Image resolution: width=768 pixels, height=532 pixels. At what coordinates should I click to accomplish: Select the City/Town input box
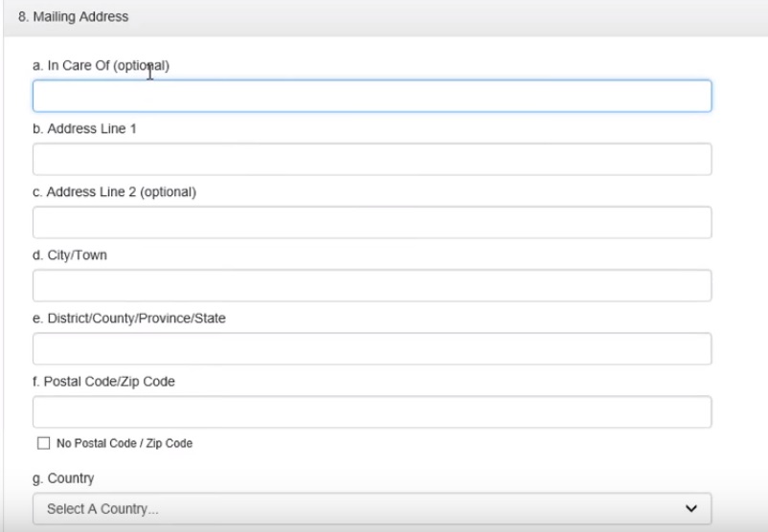[x=372, y=285]
